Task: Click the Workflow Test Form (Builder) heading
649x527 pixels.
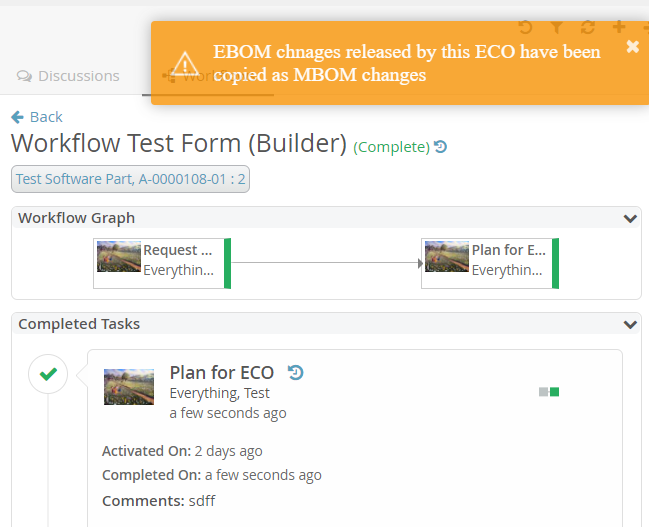Action: [178, 143]
